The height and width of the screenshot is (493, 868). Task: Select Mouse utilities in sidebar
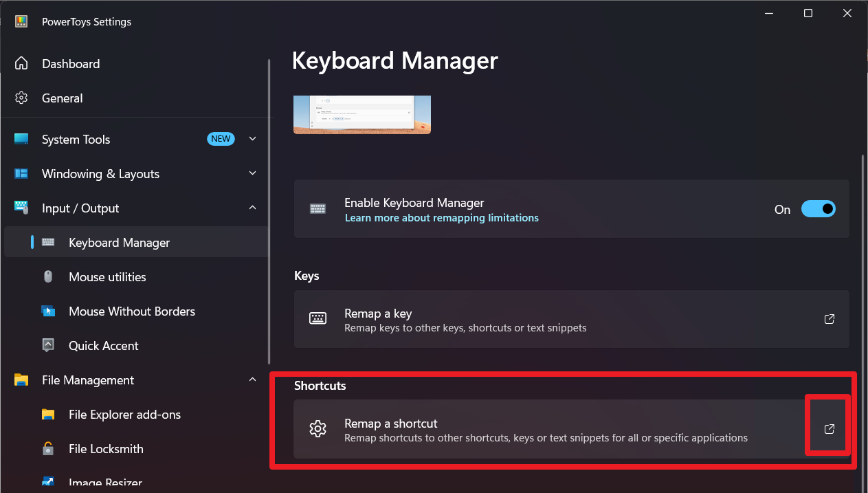pyautogui.click(x=108, y=277)
